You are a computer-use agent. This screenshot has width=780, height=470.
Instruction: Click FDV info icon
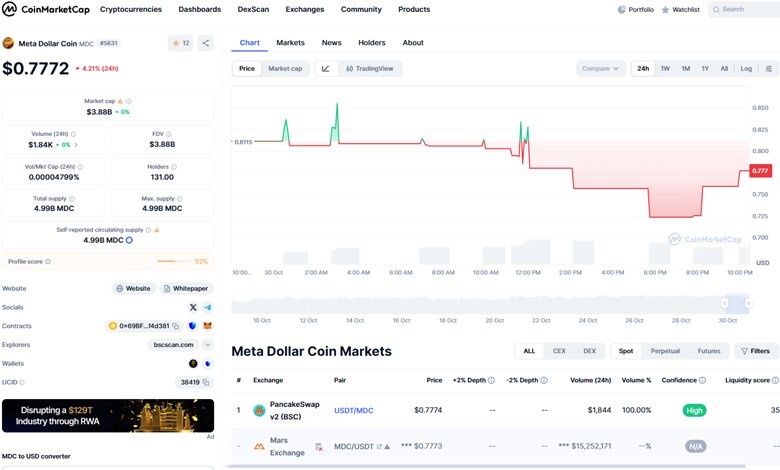click(x=169, y=134)
